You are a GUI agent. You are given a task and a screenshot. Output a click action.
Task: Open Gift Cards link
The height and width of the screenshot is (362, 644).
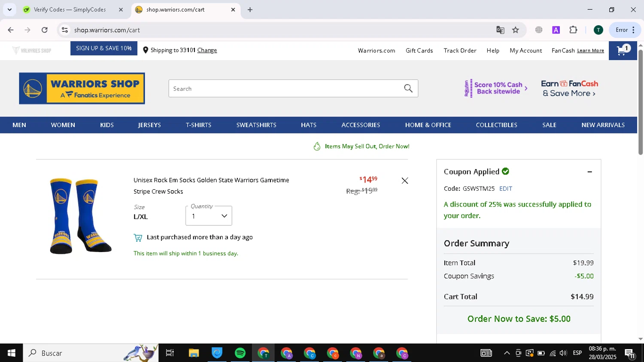(x=419, y=51)
